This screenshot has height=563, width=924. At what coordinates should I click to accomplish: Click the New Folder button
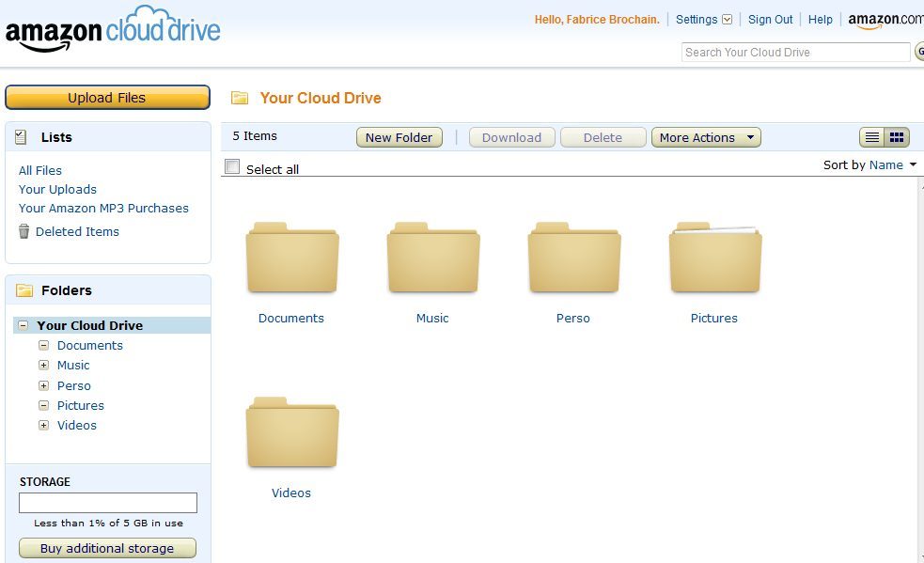coord(399,138)
